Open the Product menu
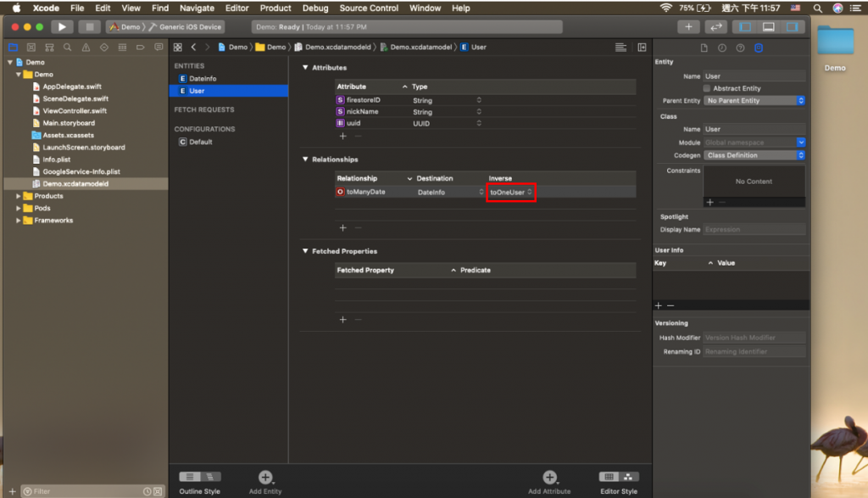Image resolution: width=868 pixels, height=498 pixels. [275, 8]
